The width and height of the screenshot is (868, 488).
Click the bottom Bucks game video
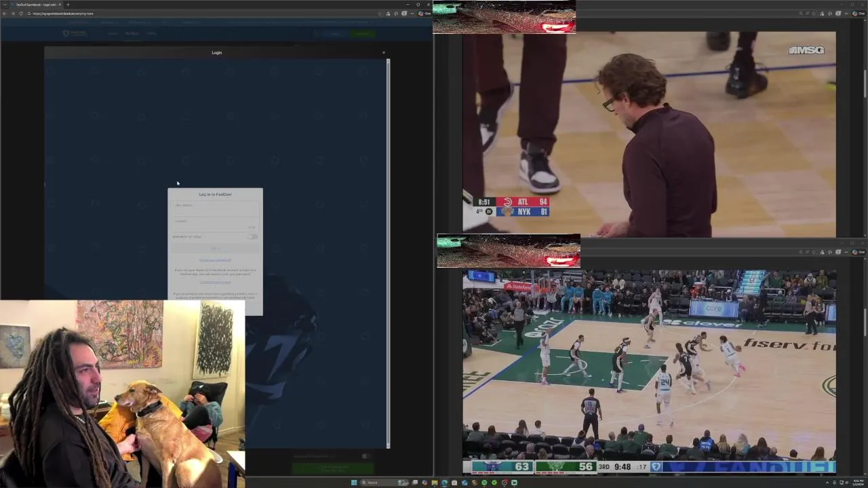[x=649, y=371]
